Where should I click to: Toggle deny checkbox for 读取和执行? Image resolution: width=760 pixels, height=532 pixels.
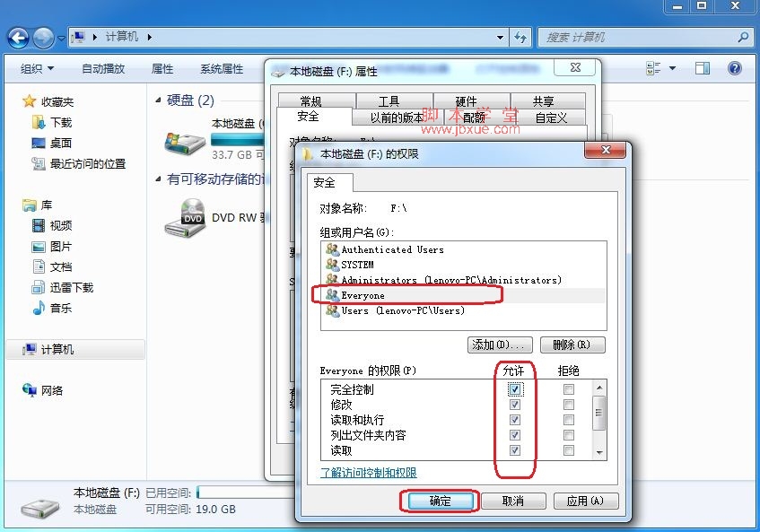pyautogui.click(x=569, y=420)
